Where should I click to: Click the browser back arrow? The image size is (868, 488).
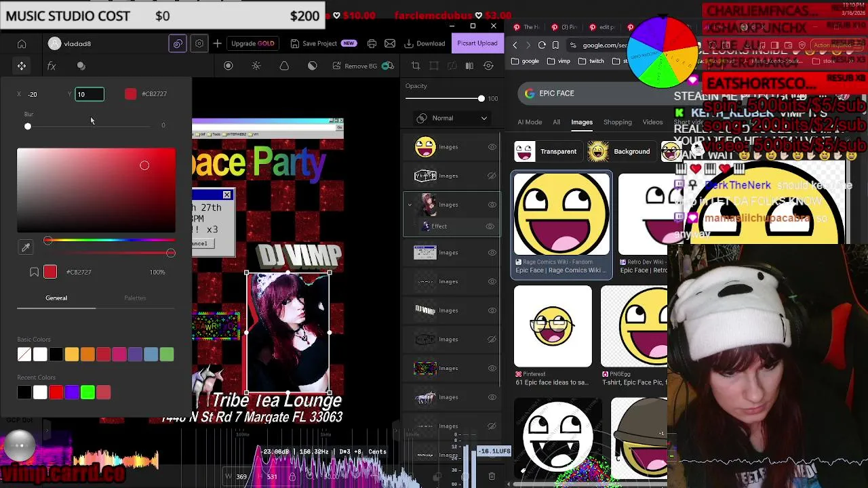click(x=515, y=45)
